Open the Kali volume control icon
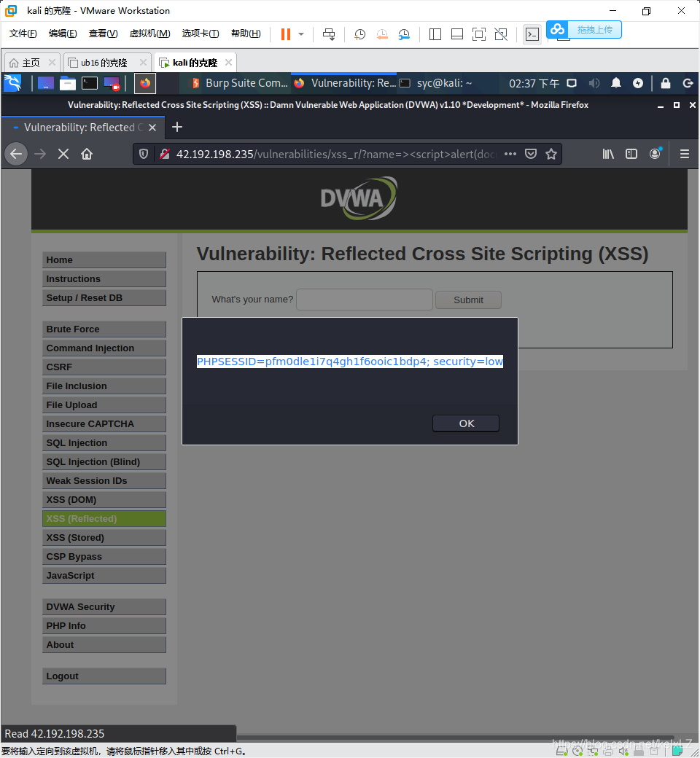Viewport: 700px width, 758px height. coord(594,83)
